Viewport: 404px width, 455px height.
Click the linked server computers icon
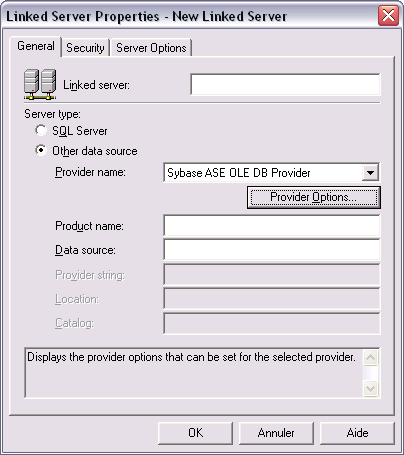pyautogui.click(x=40, y=84)
